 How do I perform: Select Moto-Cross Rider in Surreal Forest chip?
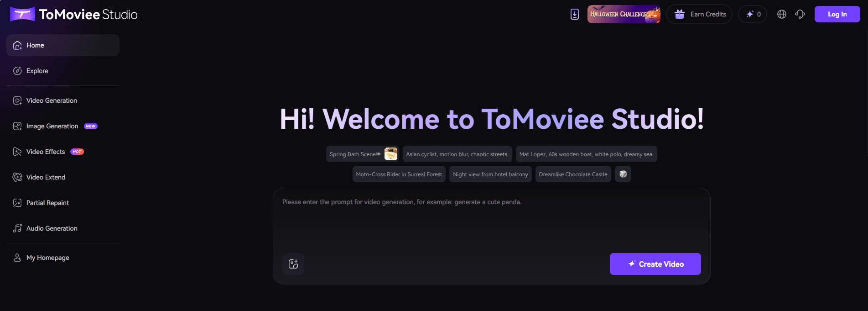coord(399,174)
